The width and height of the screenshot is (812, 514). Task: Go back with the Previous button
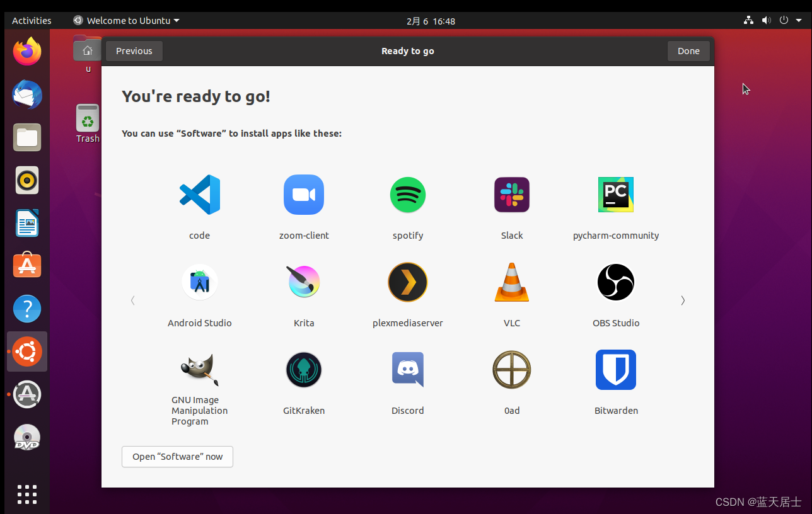coord(134,51)
